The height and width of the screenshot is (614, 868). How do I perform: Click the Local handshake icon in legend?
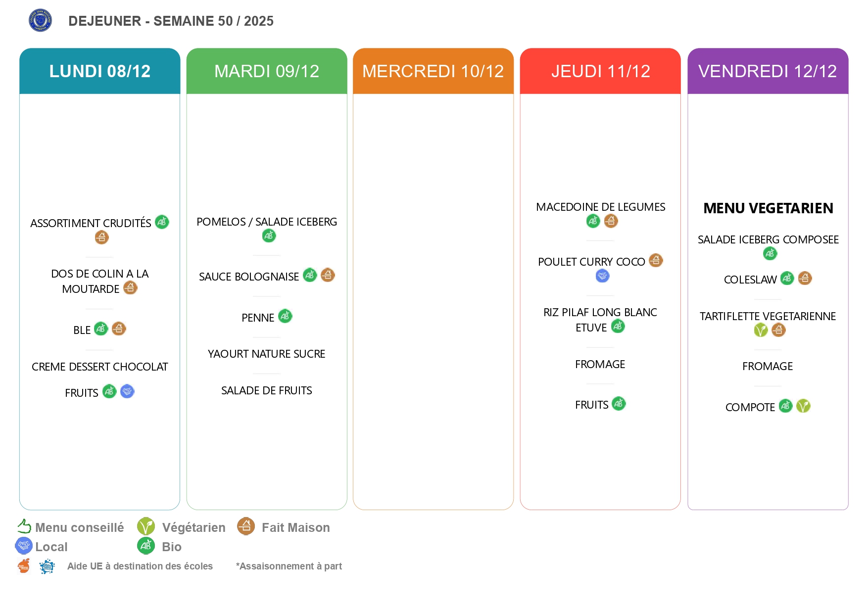pos(24,546)
